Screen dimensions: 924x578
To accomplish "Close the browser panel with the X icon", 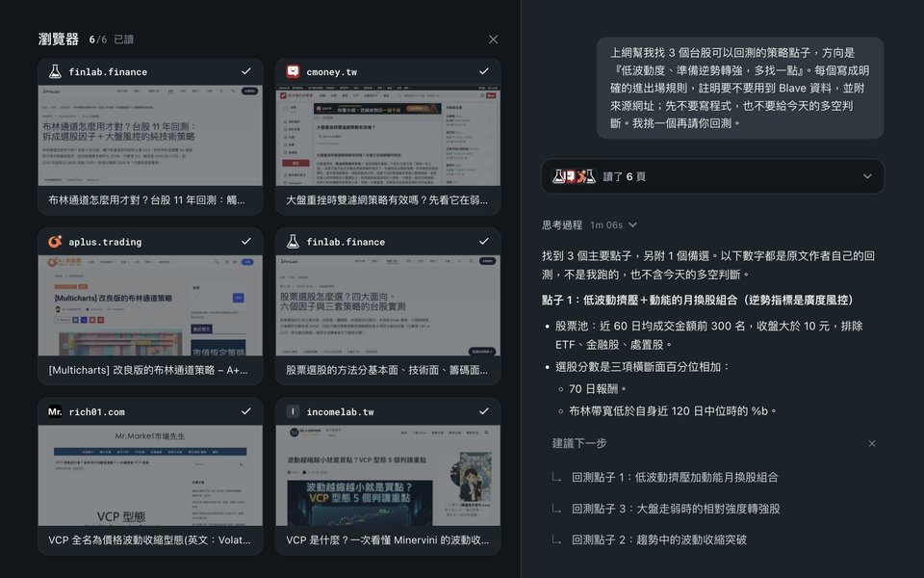I will (493, 39).
